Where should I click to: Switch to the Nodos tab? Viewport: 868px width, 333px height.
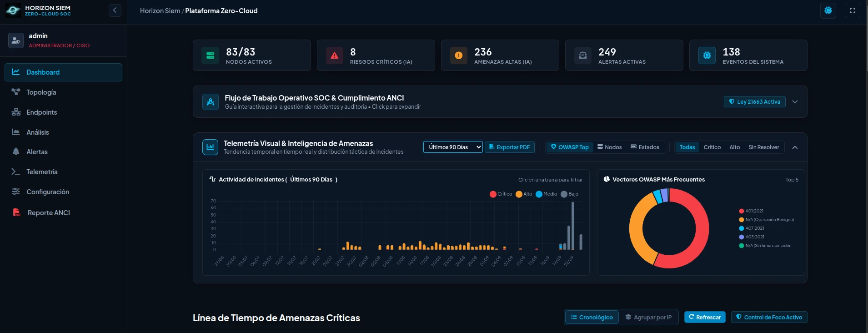click(x=610, y=147)
